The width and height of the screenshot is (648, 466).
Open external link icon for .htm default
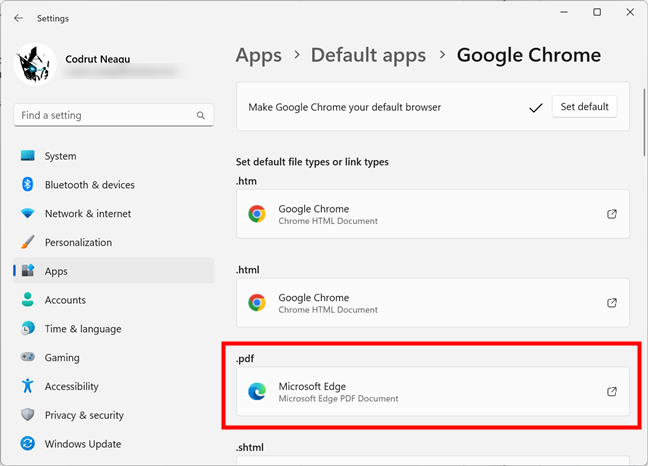612,214
